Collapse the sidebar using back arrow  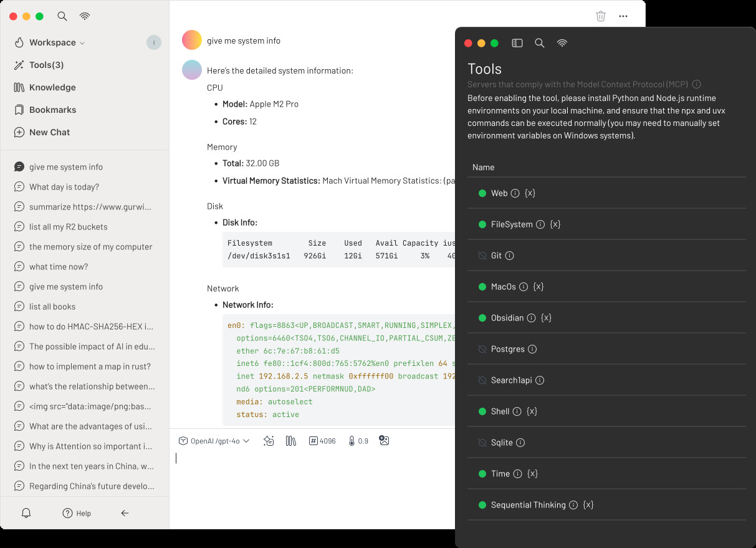[x=125, y=513]
